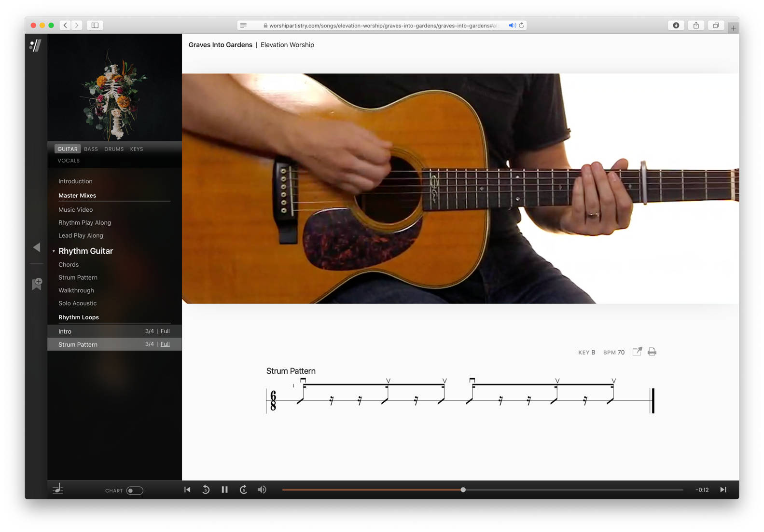Viewport: 764px width, 532px height.
Task: Toggle the CHART switch
Action: tap(134, 491)
